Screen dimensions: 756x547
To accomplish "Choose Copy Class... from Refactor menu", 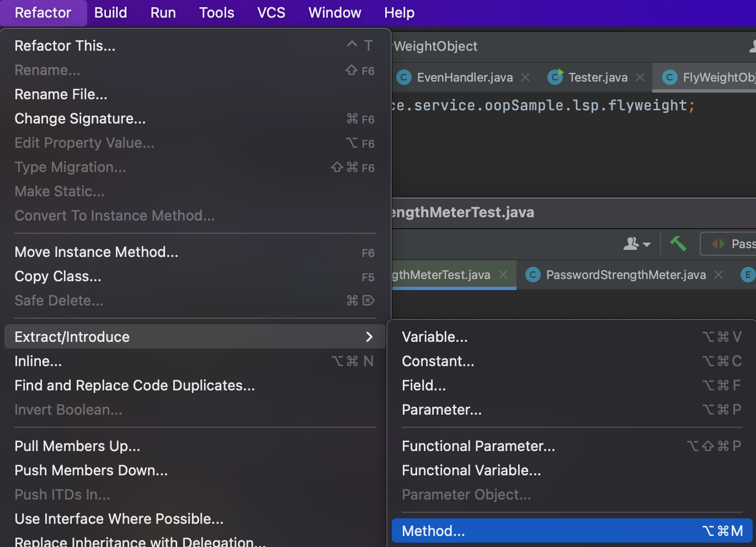I will coord(195,276).
